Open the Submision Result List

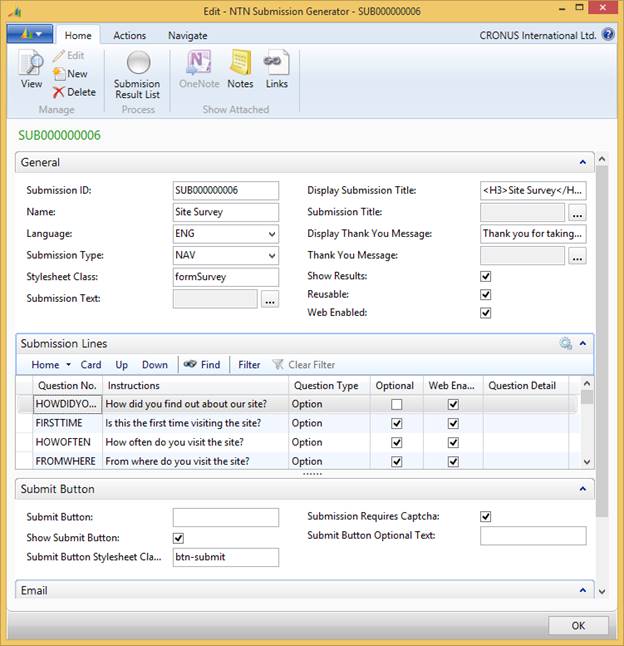point(138,75)
